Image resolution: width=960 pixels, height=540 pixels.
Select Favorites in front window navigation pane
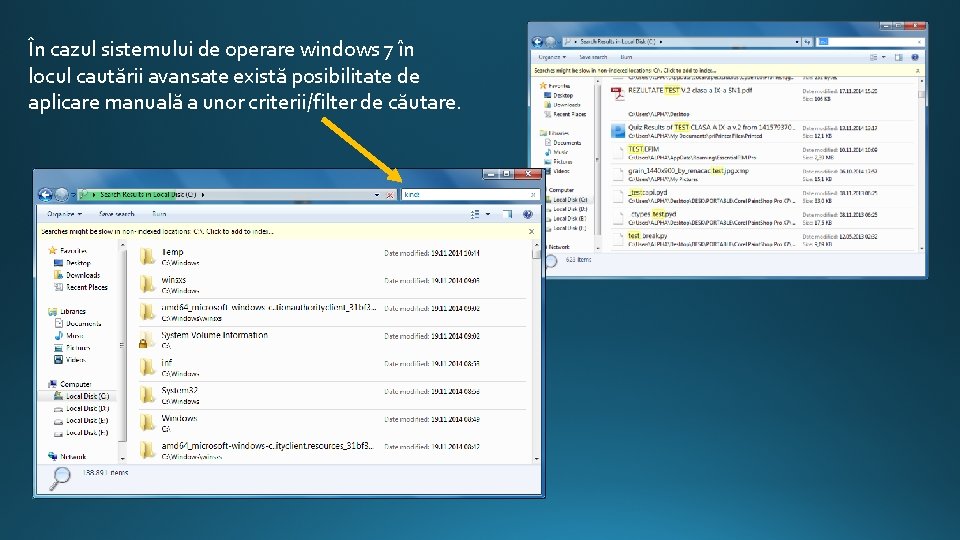[x=73, y=250]
